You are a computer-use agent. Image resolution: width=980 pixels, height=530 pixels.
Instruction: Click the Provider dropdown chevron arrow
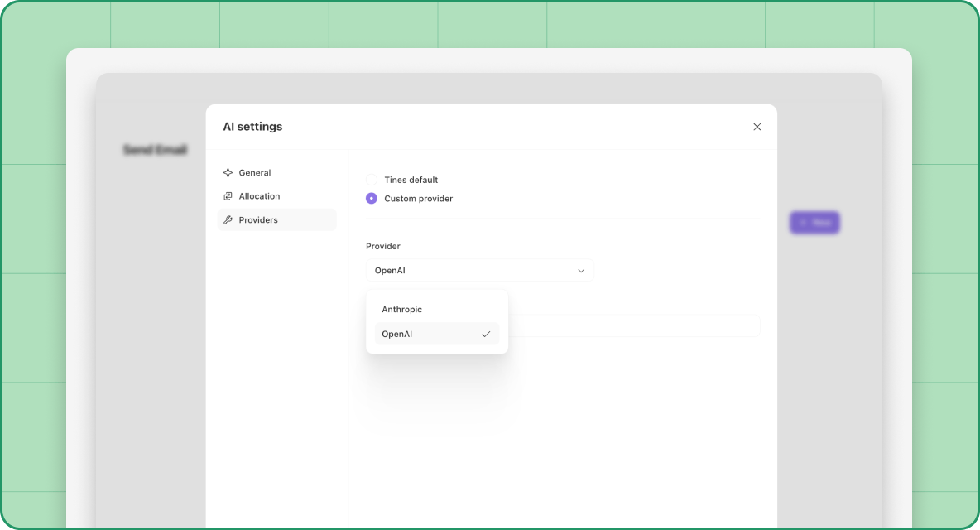point(581,271)
